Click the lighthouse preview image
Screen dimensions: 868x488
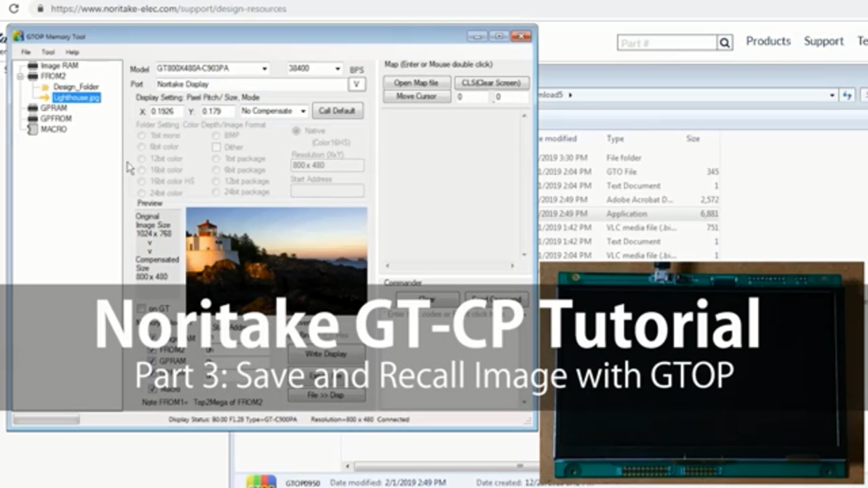pos(277,261)
